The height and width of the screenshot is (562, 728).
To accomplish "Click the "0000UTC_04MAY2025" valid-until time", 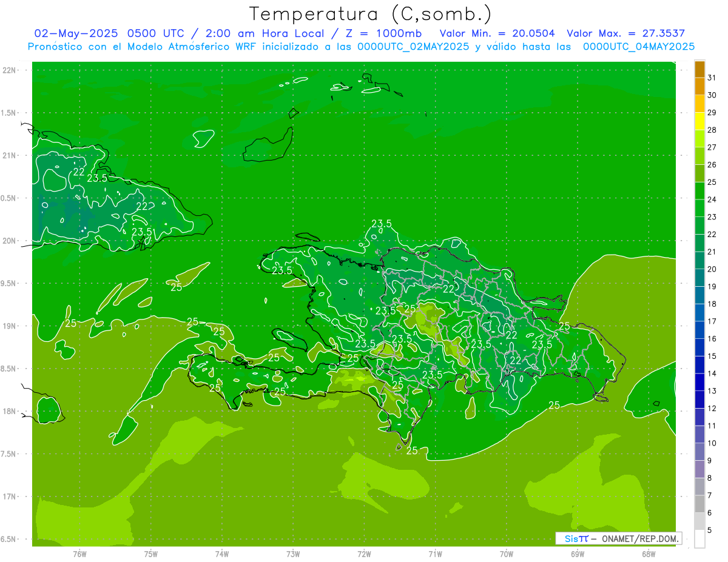I will pos(639,47).
